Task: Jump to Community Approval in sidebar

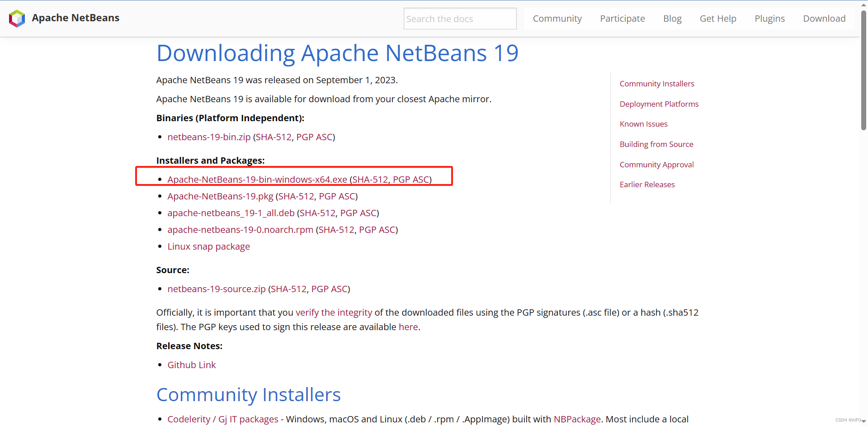Action: pyautogui.click(x=656, y=165)
